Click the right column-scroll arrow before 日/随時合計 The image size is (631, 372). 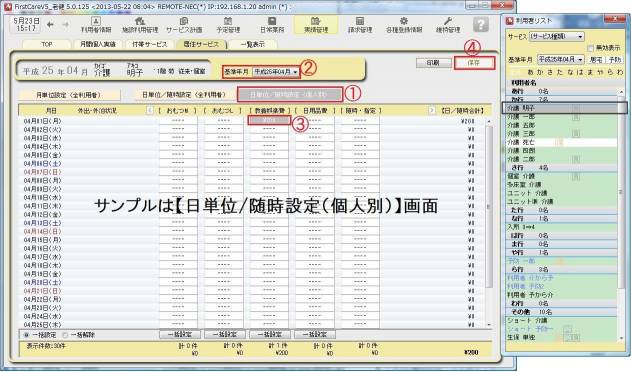432,110
